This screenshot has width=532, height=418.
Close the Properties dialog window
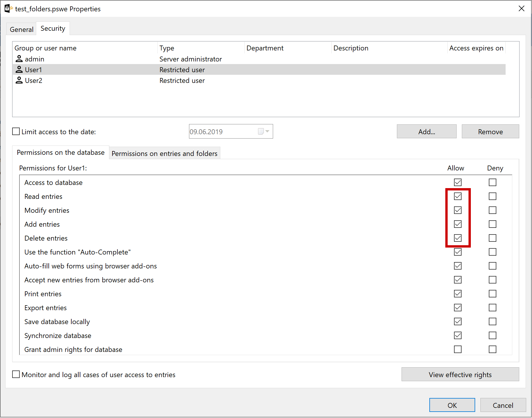(522, 8)
